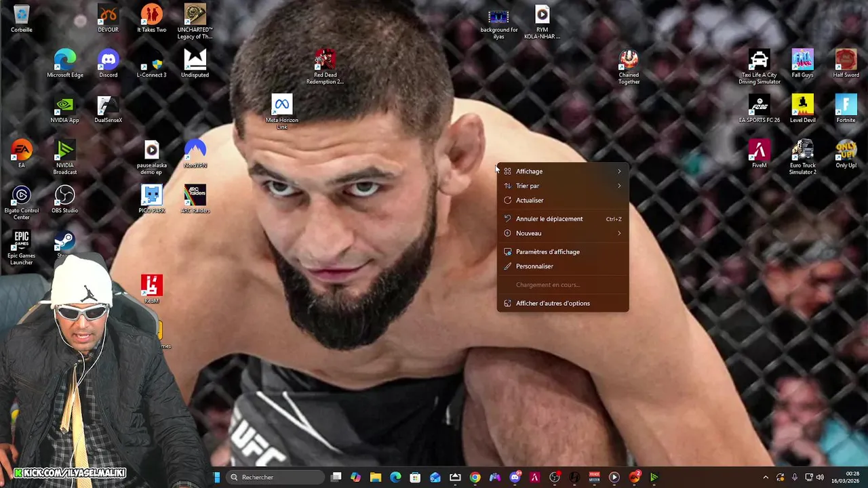
Task: Open Google Chrome from the taskbar
Action: pos(475,477)
